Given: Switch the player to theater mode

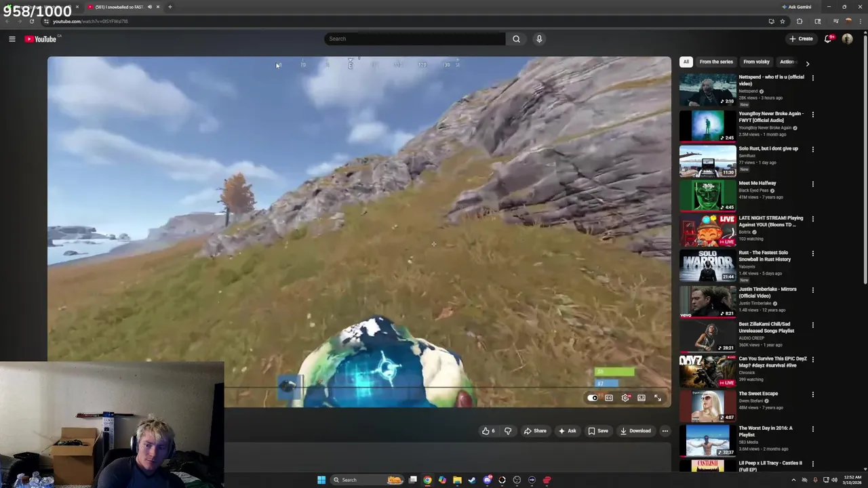Looking at the screenshot, I should [x=642, y=398].
